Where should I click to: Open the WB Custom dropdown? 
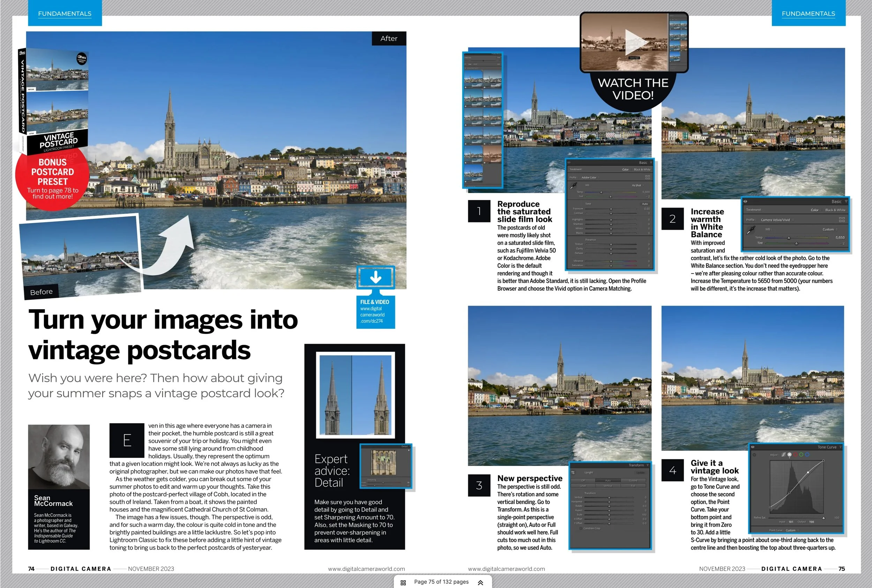click(x=829, y=229)
